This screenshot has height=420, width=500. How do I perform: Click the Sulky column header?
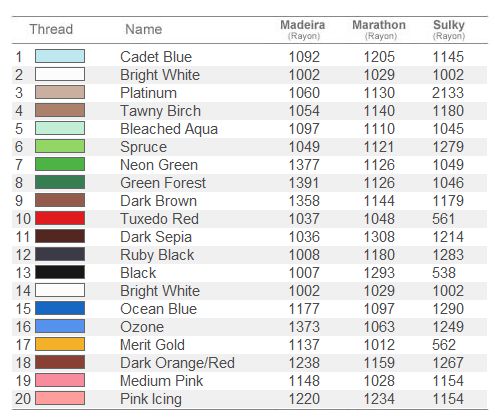tap(449, 29)
